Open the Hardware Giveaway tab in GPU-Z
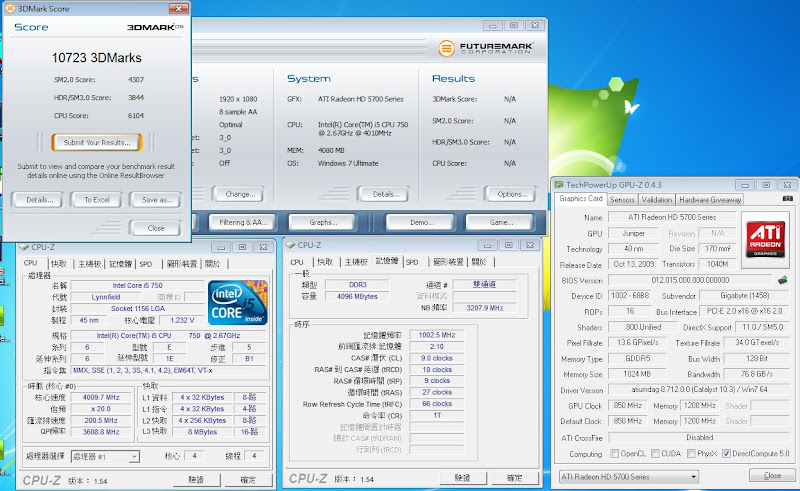Viewport: 800px width, 491px height. [x=710, y=200]
